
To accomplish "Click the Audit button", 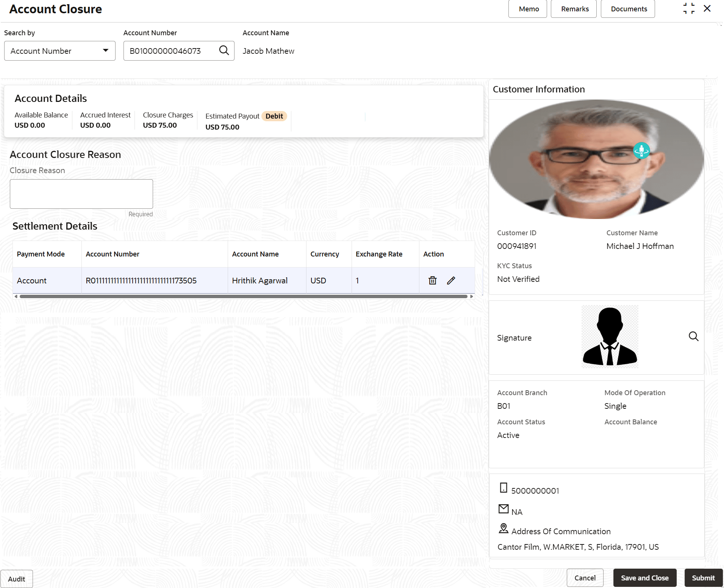I will [17, 579].
